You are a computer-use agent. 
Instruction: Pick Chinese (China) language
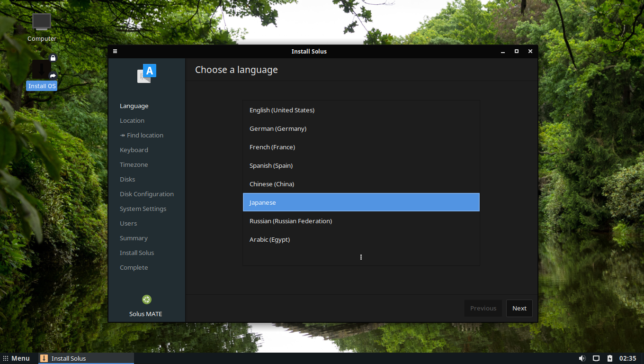(x=361, y=184)
